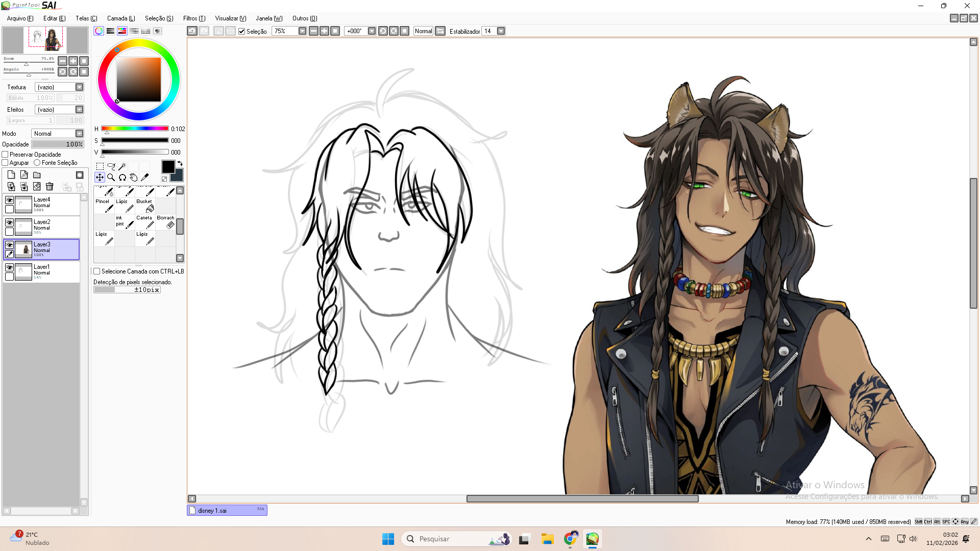Image resolution: width=980 pixels, height=551 pixels.
Task: Open Chrome from the taskbar
Action: pyautogui.click(x=570, y=539)
